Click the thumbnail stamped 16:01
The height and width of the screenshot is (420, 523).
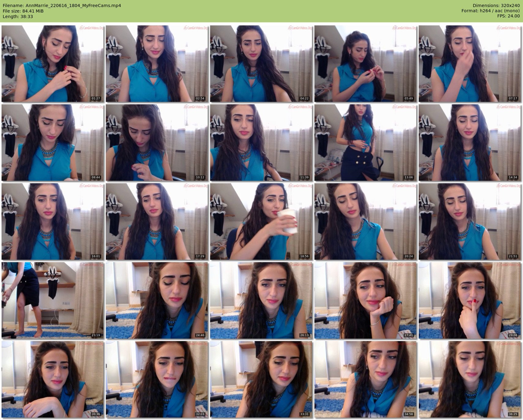53,221
